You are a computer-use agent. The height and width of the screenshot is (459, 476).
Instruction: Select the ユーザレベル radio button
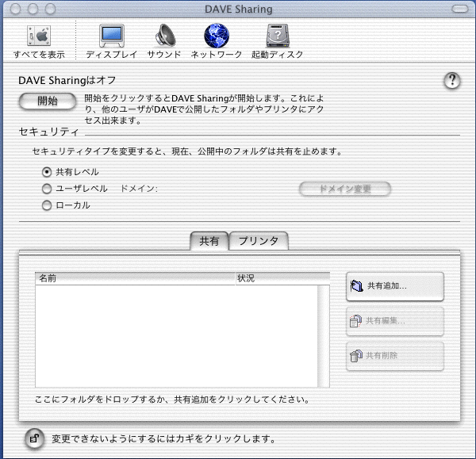click(47, 189)
